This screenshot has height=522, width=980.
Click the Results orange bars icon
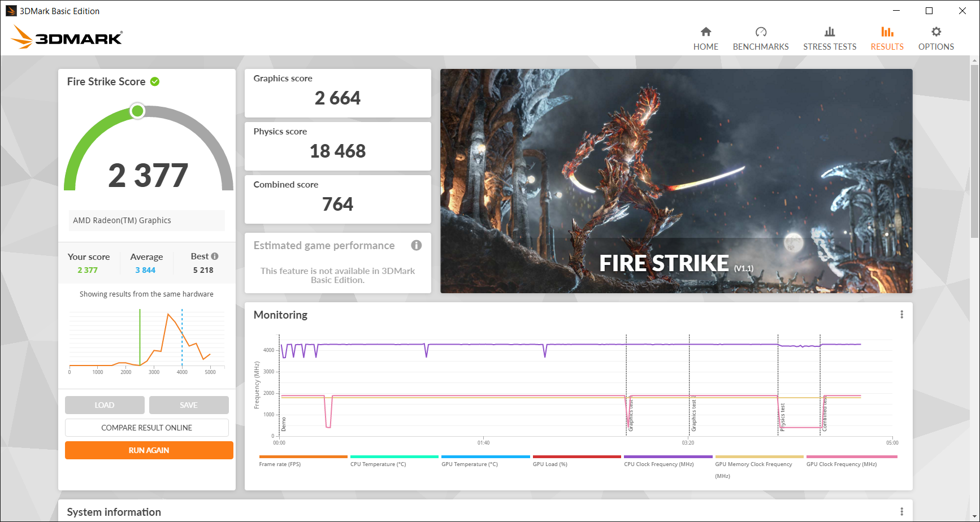pos(887,32)
